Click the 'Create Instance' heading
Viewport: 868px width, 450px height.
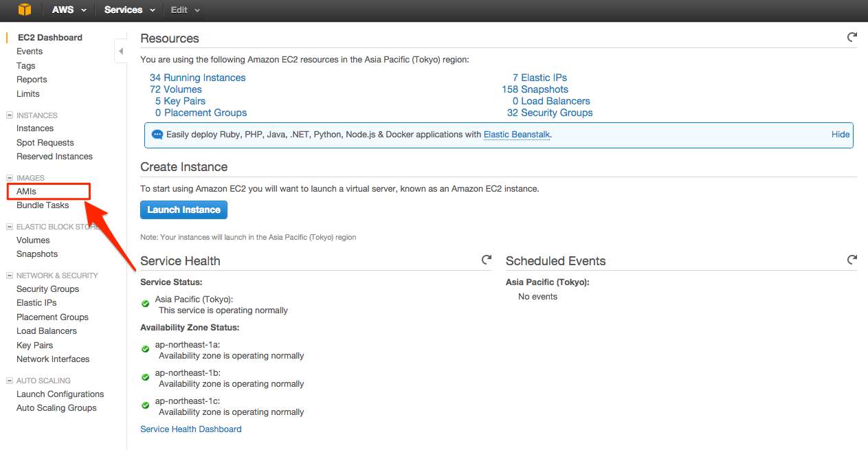(184, 167)
